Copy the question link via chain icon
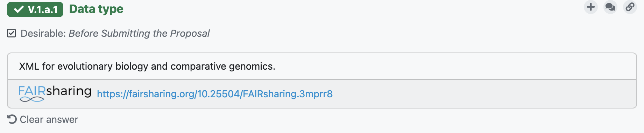 point(630,7)
